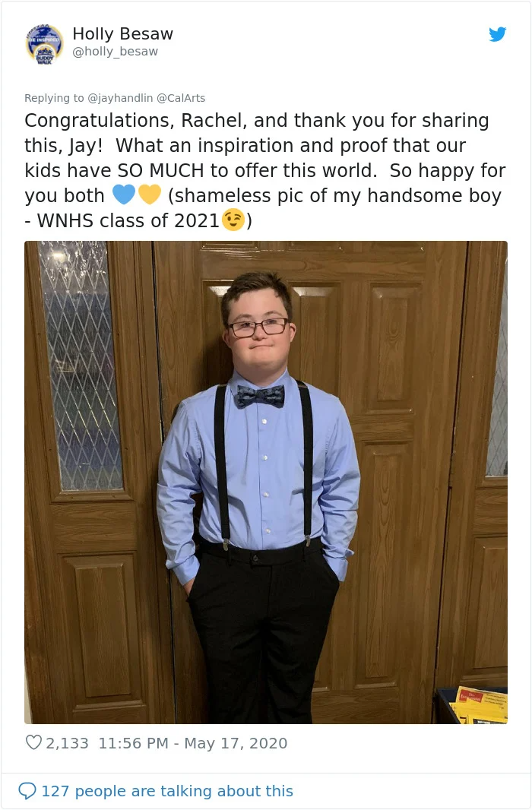Viewport: 532px width, 810px height.
Task: Like the tweet with the heart icon
Action: pyautogui.click(x=33, y=742)
